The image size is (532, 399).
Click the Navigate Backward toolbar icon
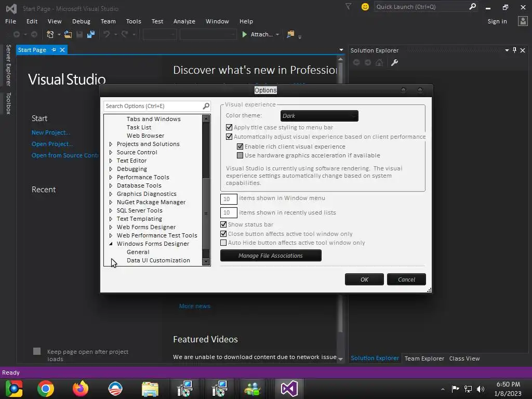click(16, 34)
